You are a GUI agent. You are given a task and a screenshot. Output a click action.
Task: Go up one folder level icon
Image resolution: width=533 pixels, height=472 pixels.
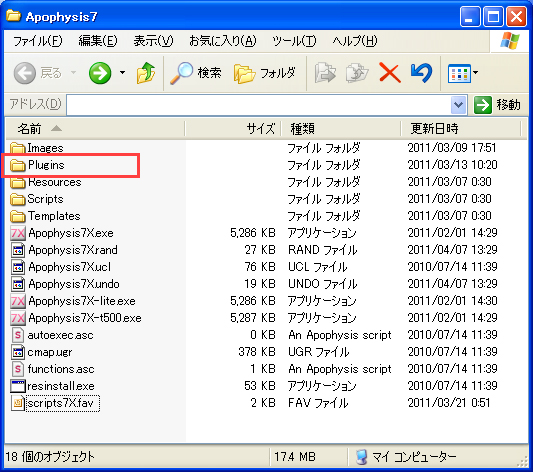pyautogui.click(x=145, y=73)
